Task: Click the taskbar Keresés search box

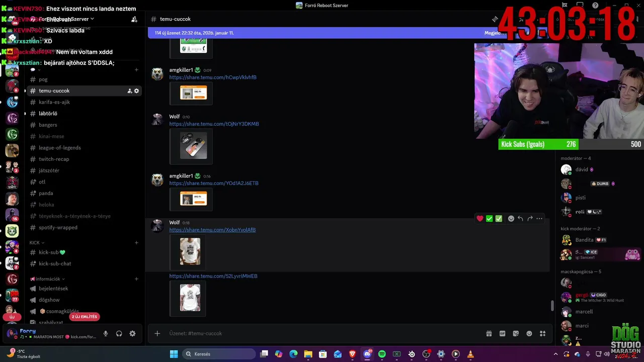Action: pos(219,354)
